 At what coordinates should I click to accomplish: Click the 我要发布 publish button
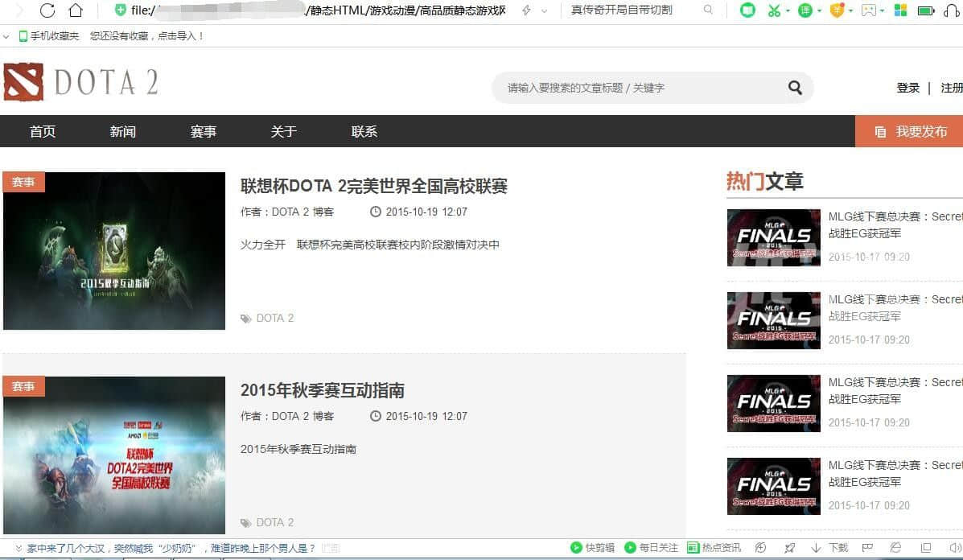909,131
